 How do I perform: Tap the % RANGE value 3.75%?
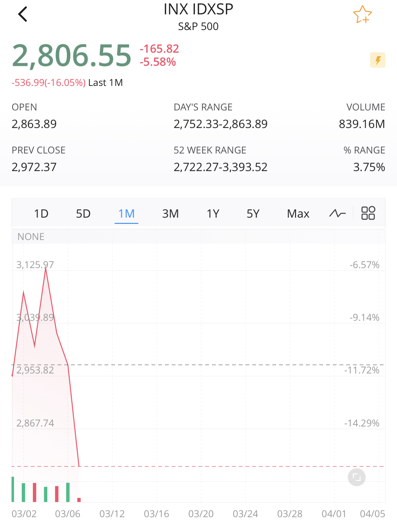369,167
